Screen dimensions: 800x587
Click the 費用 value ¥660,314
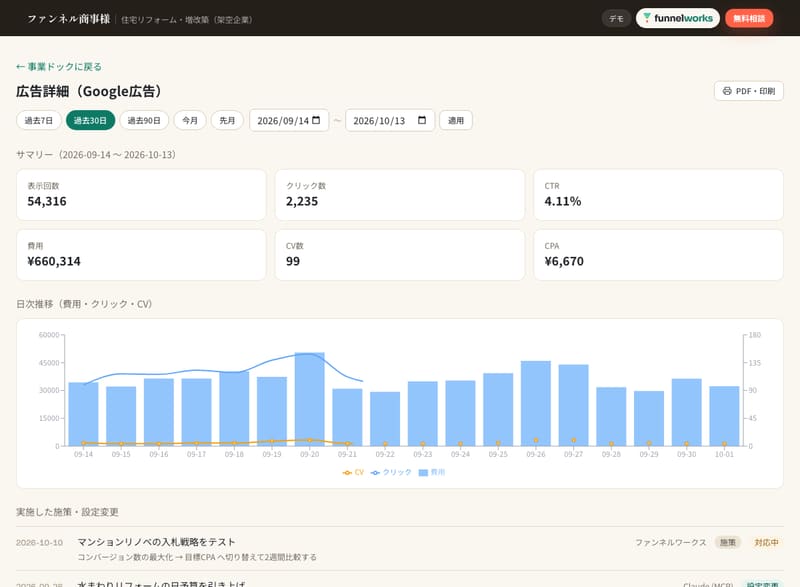54,261
